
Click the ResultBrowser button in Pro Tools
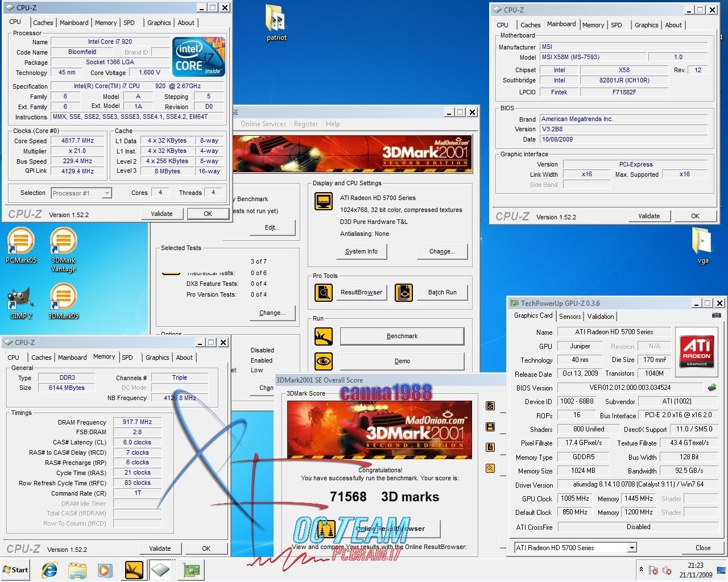[x=361, y=292]
